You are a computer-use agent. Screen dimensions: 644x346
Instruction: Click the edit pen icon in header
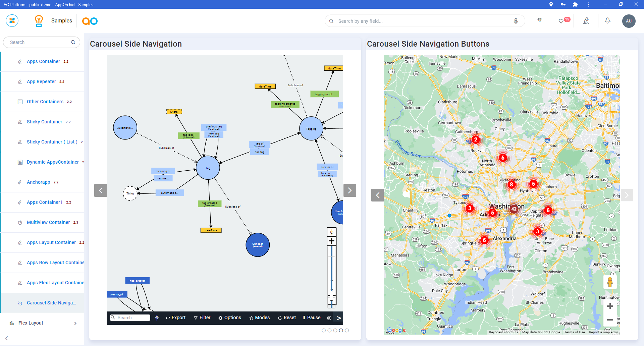click(586, 21)
